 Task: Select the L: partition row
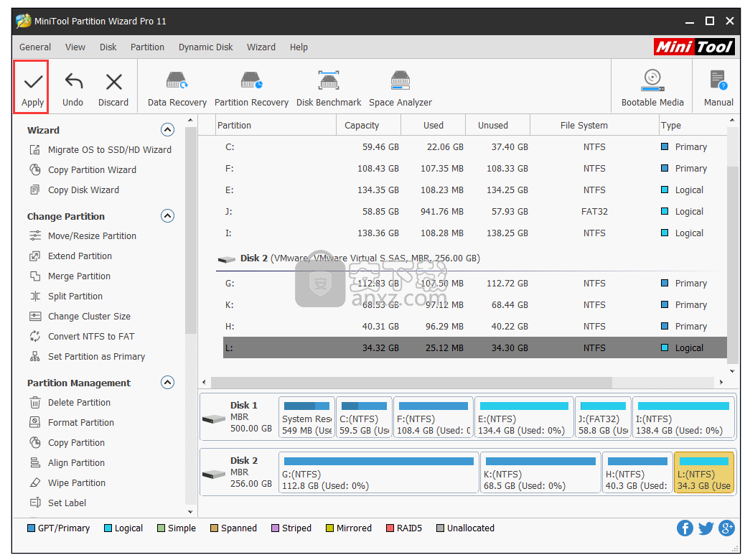pos(474,348)
